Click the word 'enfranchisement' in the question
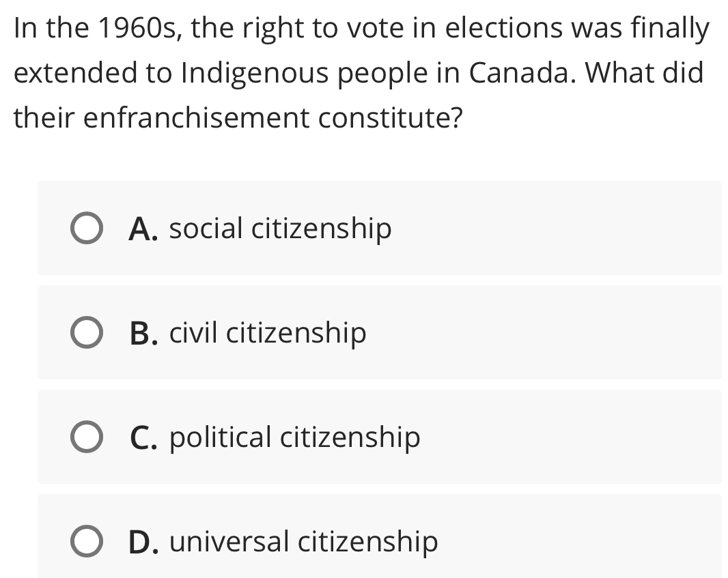728x578 pixels. point(195,117)
